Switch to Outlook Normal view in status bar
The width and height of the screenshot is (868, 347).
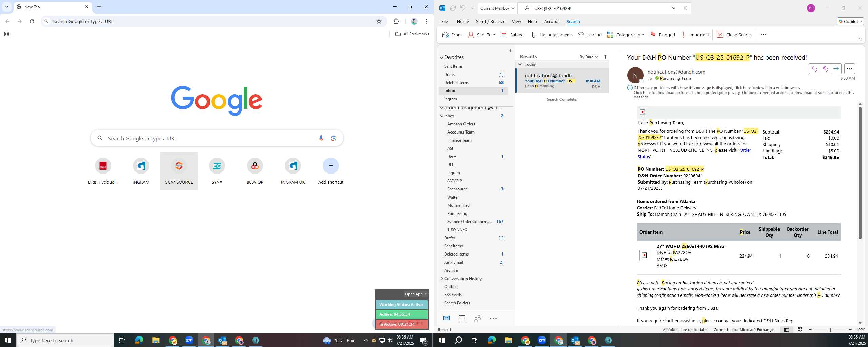[x=786, y=330]
